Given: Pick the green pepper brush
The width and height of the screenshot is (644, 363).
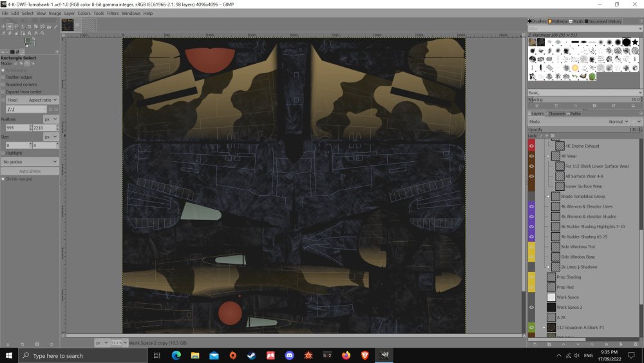Looking at the screenshot, I should pyautogui.click(x=592, y=76).
